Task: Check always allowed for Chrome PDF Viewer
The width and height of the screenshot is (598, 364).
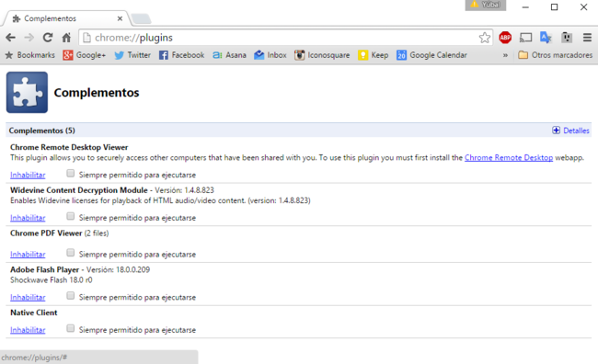Action: tap(70, 253)
